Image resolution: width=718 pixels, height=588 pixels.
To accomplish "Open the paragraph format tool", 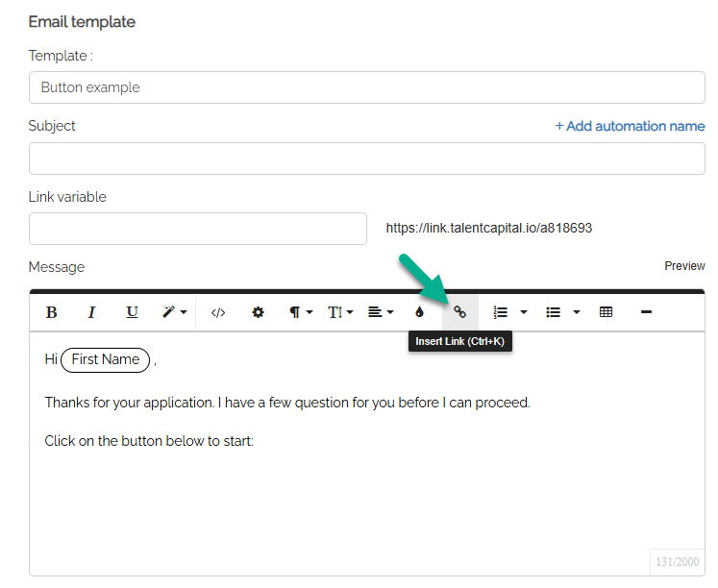I will 294,312.
